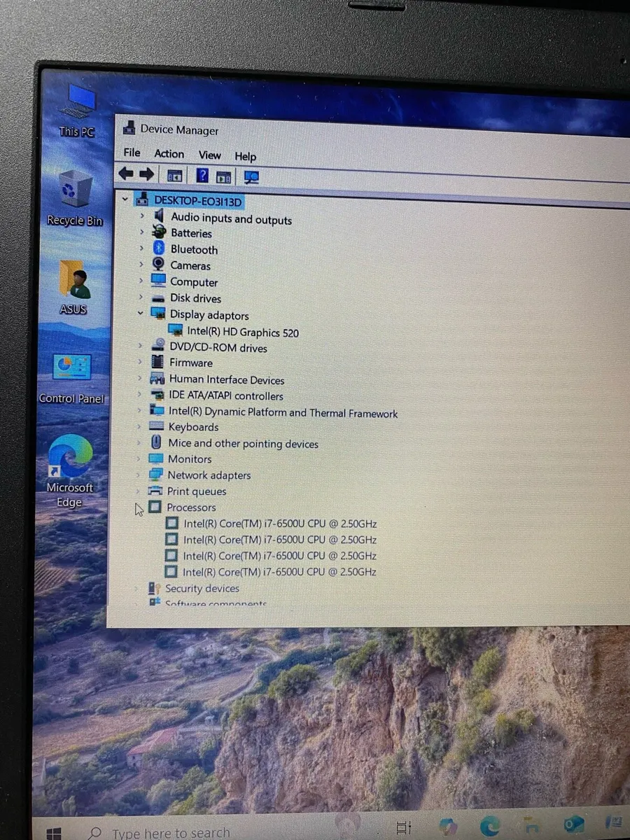Click the Batteries category icon

(x=159, y=232)
